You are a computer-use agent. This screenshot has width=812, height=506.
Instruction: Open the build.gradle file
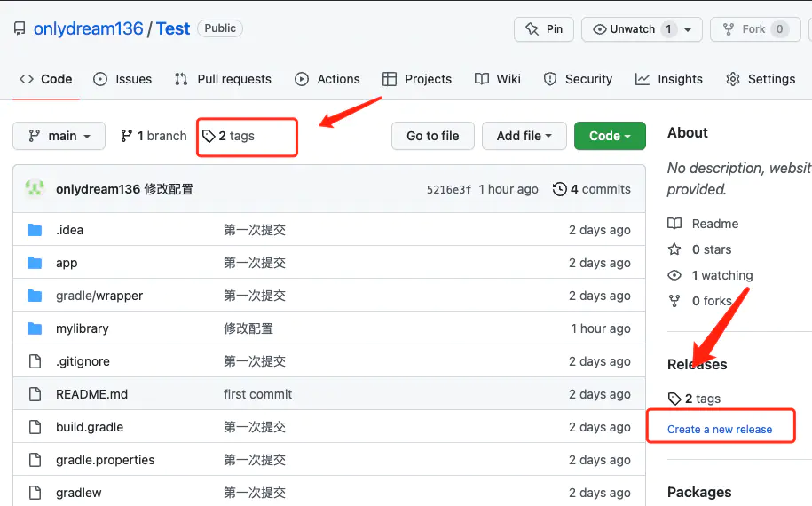pos(90,427)
